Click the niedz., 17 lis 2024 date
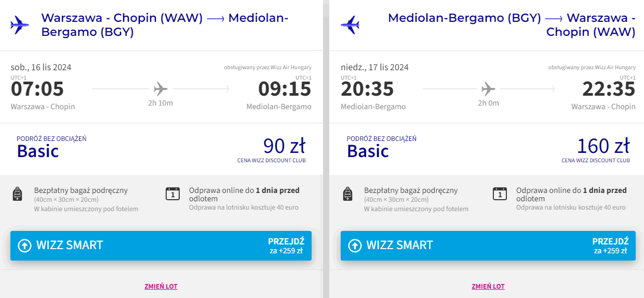Screen dimensions: 644x298 [374, 67]
